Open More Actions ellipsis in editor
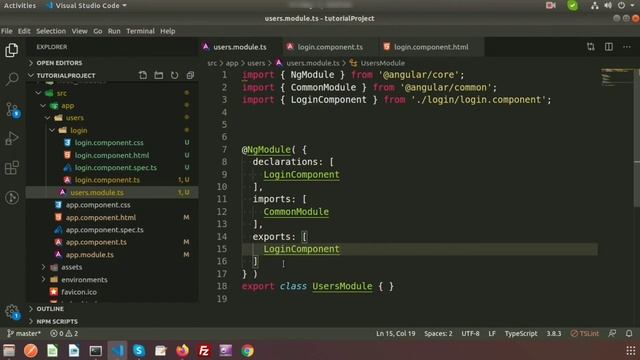640x360 pixels. click(627, 47)
